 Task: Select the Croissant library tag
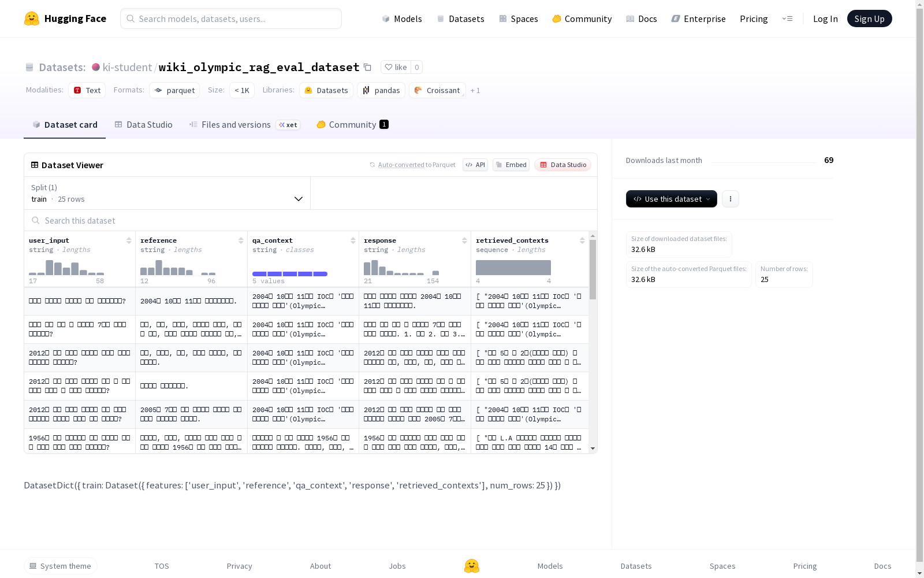(437, 90)
